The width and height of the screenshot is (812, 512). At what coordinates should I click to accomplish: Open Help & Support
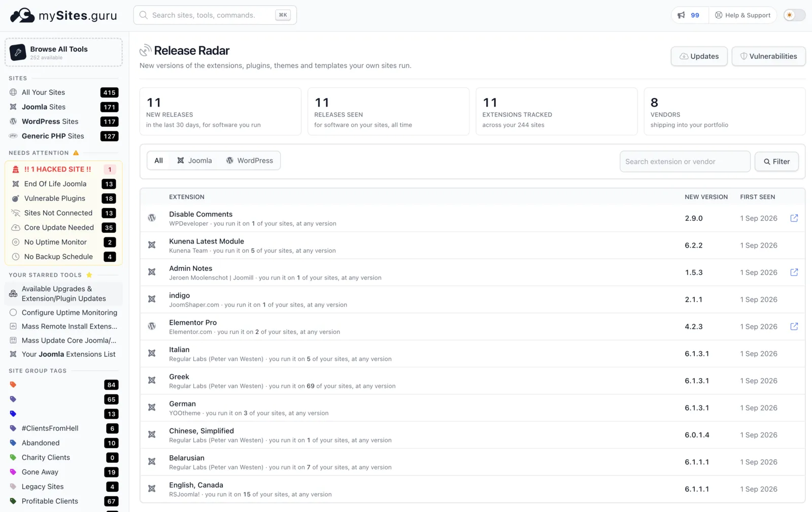coord(742,15)
